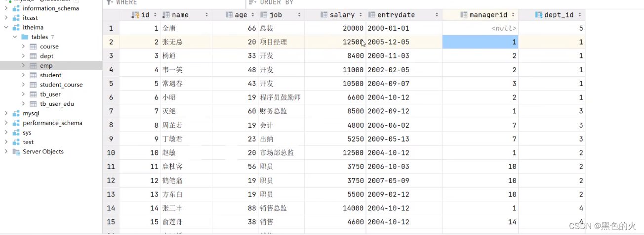Viewport: 644px width, 235px height.
Task: Click the test schema icon
Action: pyautogui.click(x=16, y=142)
